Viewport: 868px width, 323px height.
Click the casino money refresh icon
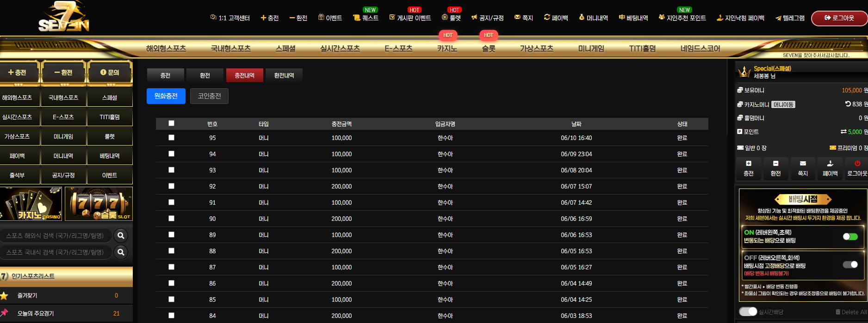pyautogui.click(x=848, y=104)
